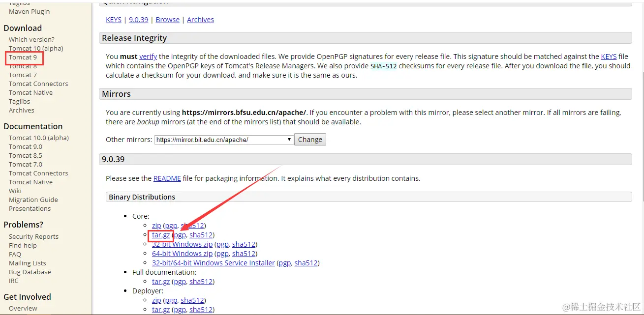Download the Full documentation tar.gz

click(x=161, y=282)
